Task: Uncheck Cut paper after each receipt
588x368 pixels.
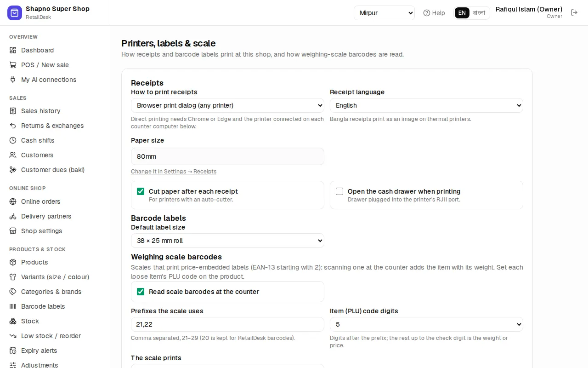Action: (141, 191)
